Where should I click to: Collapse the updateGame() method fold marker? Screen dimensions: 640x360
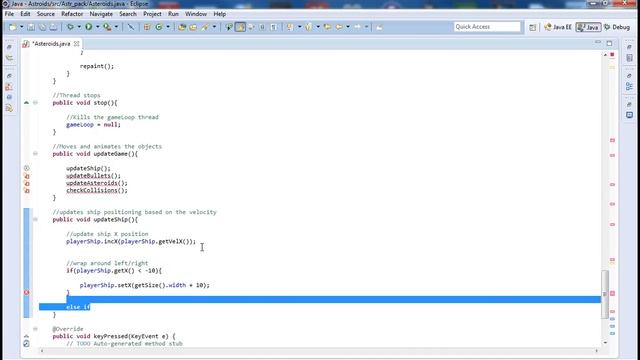pos(36,154)
